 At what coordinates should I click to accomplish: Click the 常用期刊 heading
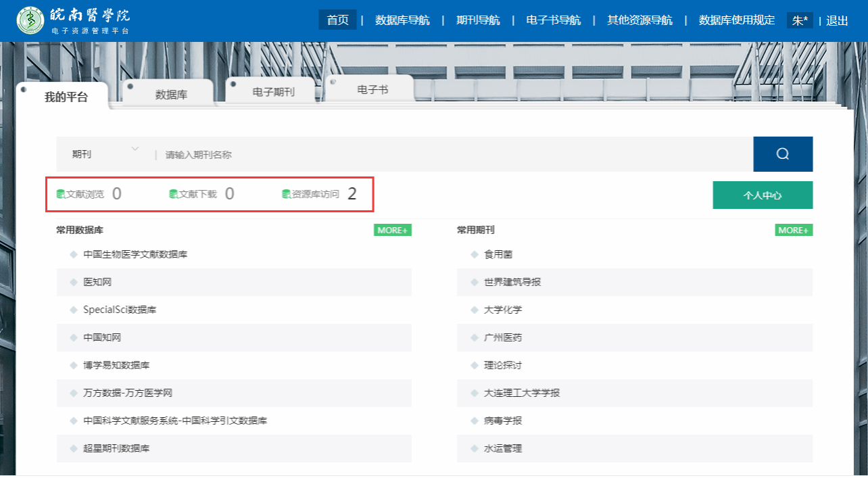pos(476,231)
